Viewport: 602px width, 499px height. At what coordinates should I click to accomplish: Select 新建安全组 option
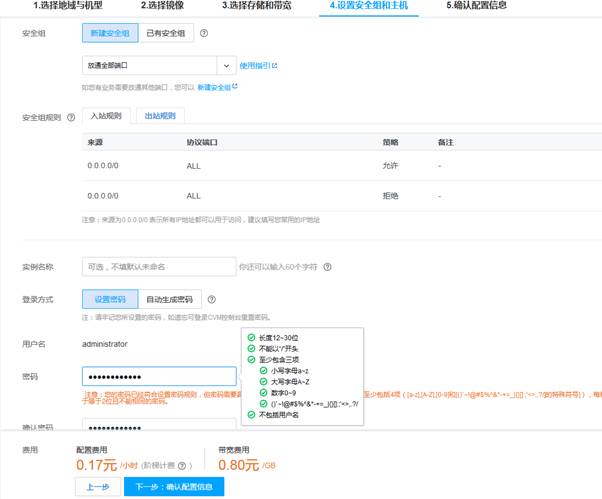[x=110, y=33]
